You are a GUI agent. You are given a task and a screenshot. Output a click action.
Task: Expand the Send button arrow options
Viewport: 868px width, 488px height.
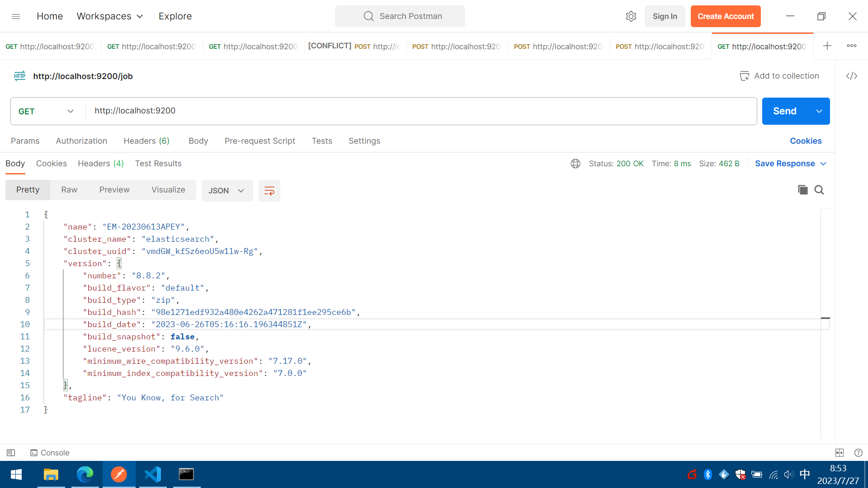pos(819,111)
